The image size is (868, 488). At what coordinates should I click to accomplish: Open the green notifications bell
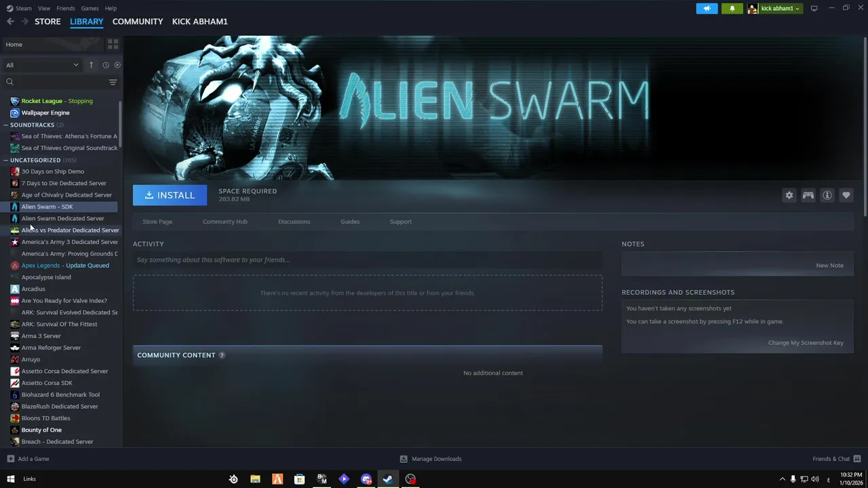click(732, 9)
